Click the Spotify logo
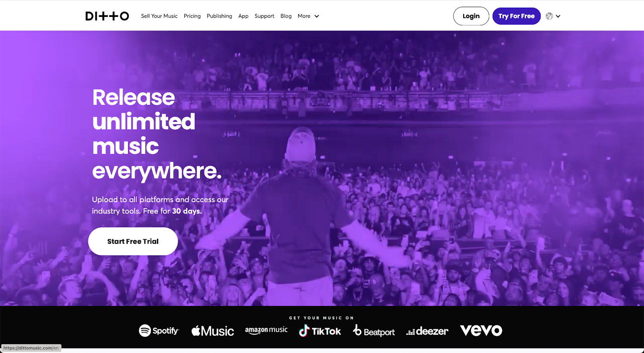This screenshot has height=353, width=644. click(159, 330)
